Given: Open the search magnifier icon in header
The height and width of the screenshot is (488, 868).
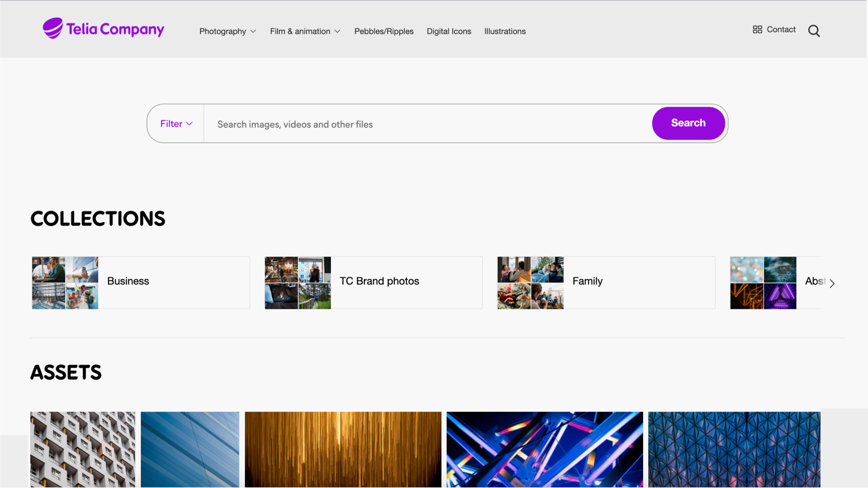Looking at the screenshot, I should point(814,31).
